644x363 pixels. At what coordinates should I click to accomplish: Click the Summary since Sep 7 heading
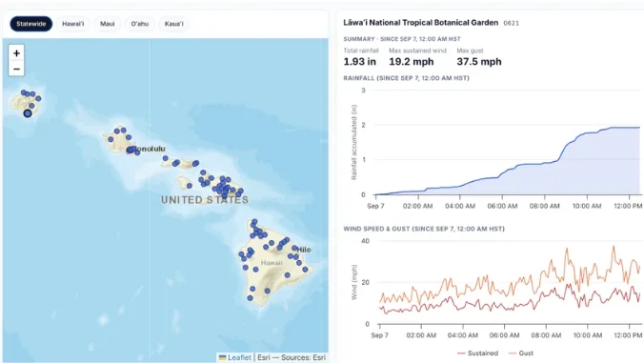402,39
